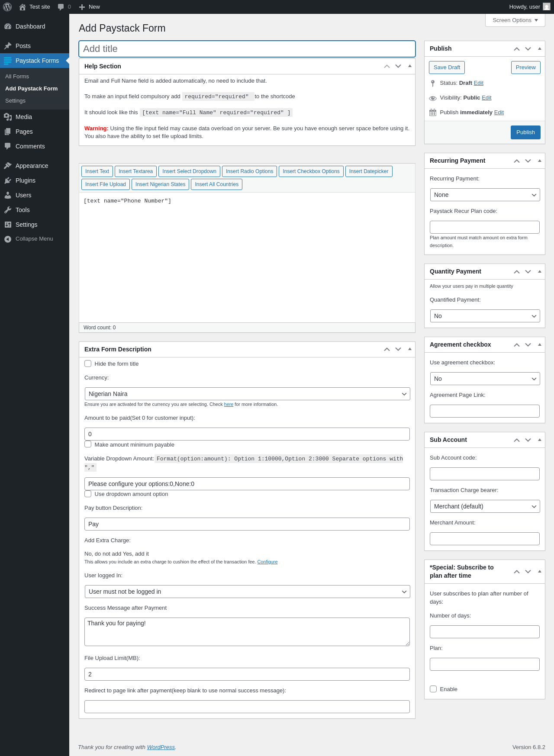
Task: Click the Paystack Forms stacked-bars icon
Action: point(8,61)
